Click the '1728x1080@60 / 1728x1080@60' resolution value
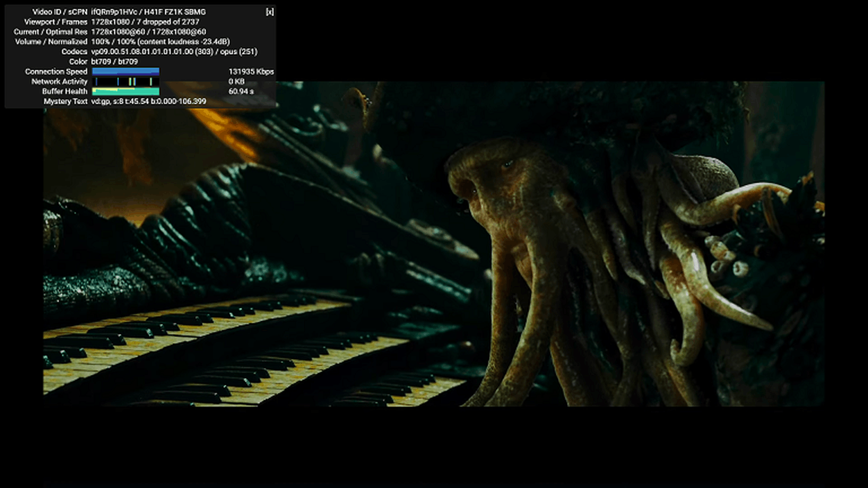 (149, 32)
